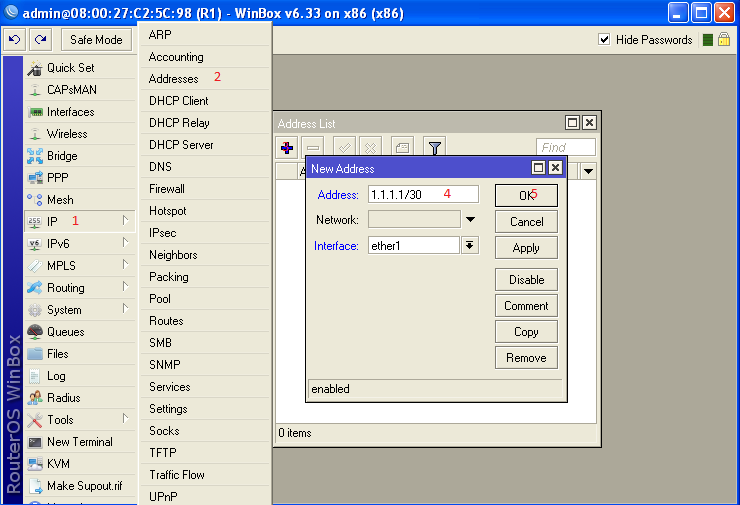Select DHCP Server in the IP submenu
Image resolution: width=740 pixels, height=505 pixels.
pyautogui.click(x=205, y=145)
